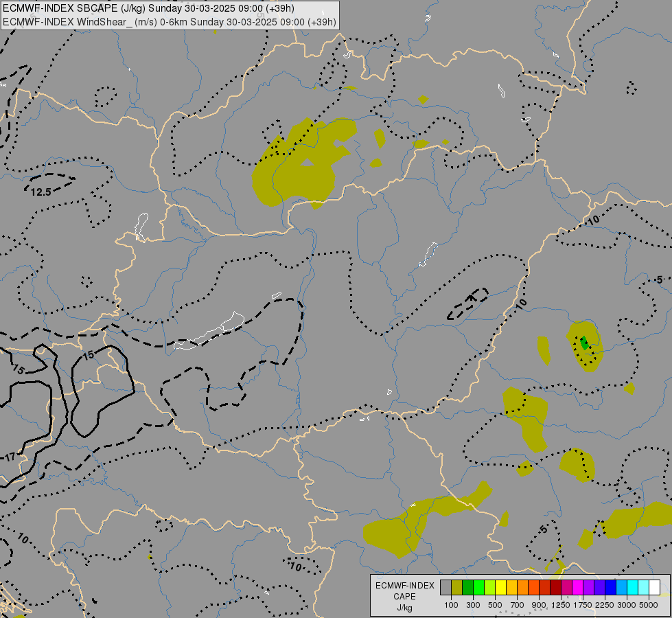This screenshot has height=618, width=672.
Task: Click the legend value label 3000
Action: 627,605
